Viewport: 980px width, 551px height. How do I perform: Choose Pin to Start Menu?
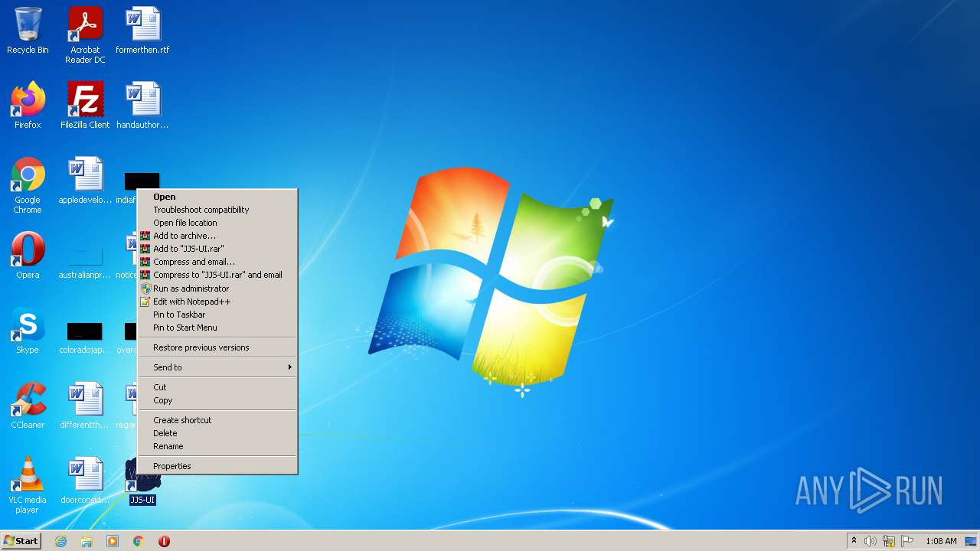click(x=217, y=328)
